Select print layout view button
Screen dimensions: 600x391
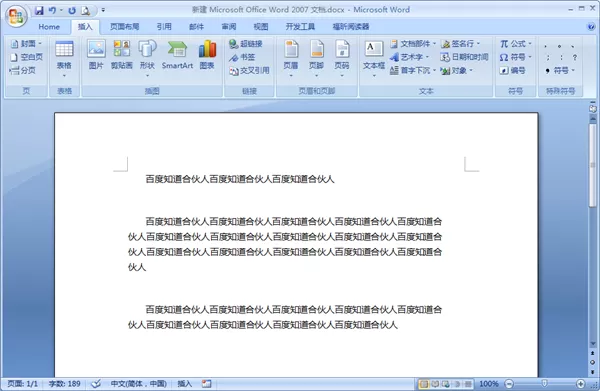[x=424, y=383]
